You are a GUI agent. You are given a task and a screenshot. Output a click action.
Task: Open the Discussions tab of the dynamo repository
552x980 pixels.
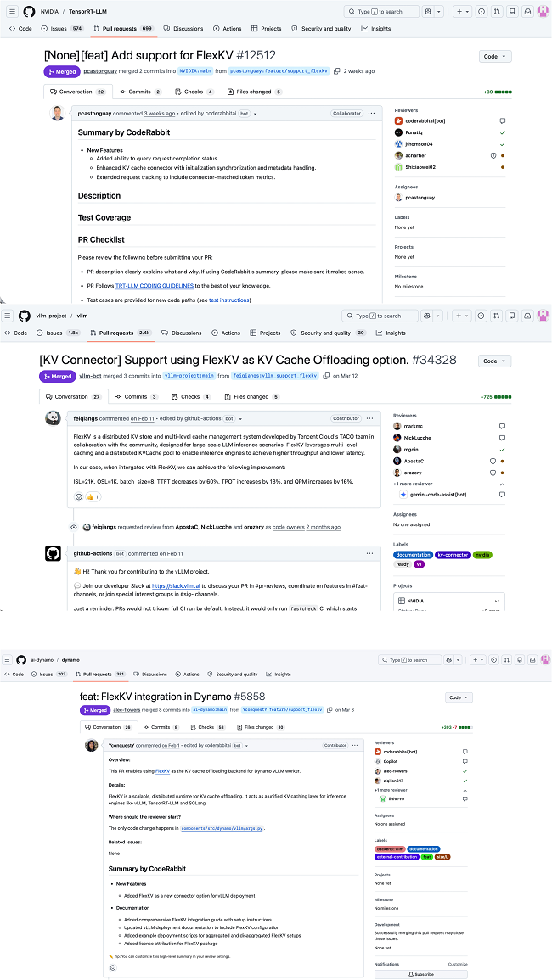151,675
